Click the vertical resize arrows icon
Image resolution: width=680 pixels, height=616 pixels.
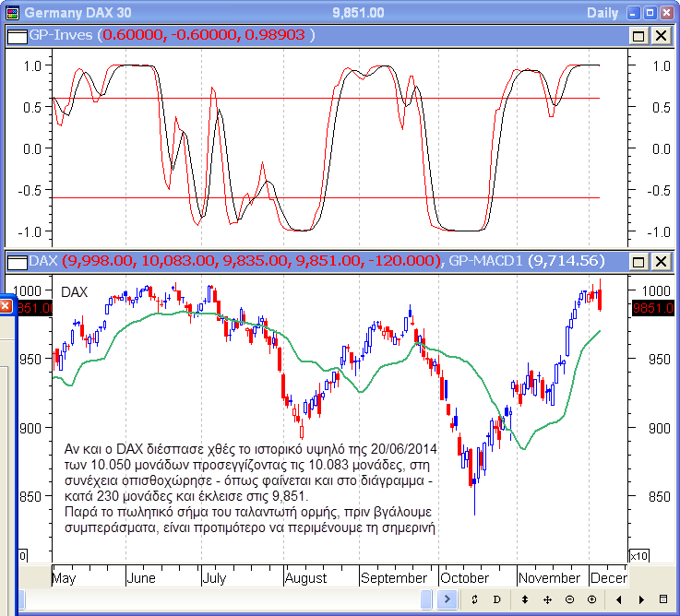525,600
